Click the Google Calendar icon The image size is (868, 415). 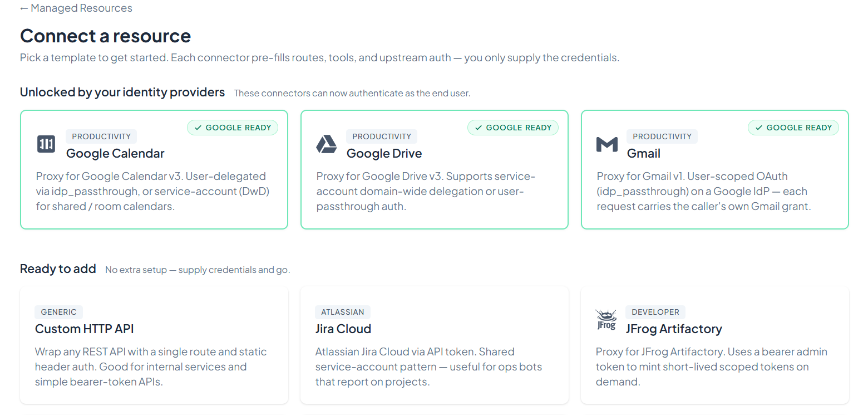pos(46,144)
